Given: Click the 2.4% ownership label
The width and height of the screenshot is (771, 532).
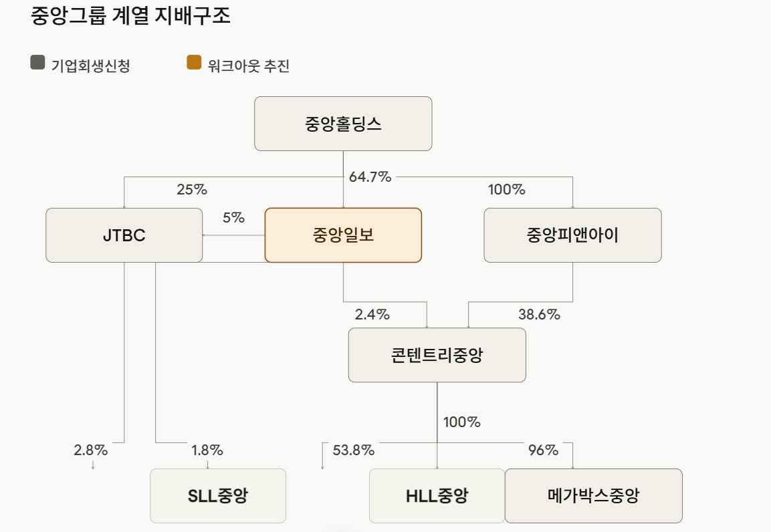Looking at the screenshot, I should pos(372,314).
